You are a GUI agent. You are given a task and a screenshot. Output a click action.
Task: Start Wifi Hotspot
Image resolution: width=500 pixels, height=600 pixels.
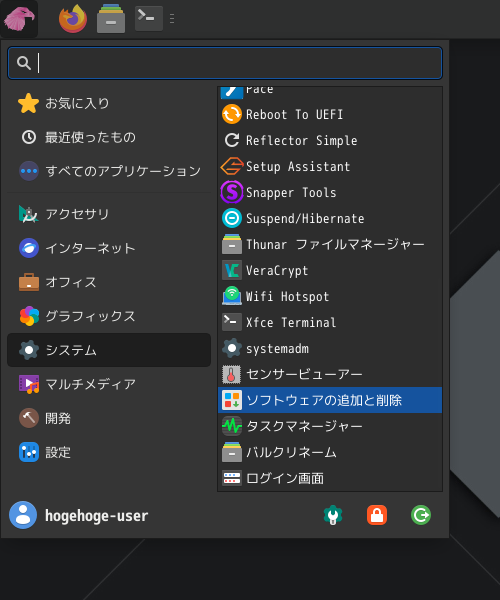pos(330,297)
